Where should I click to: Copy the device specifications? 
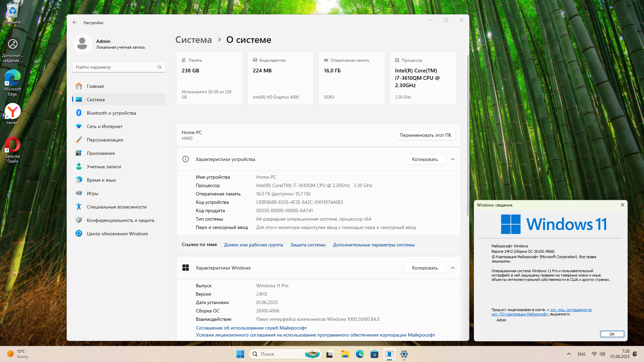tap(425, 159)
